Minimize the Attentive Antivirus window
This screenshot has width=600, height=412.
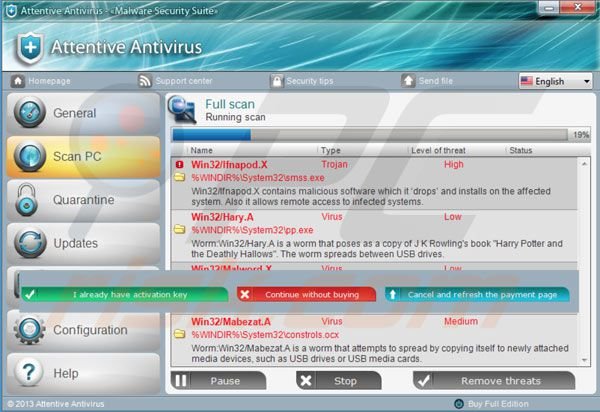tap(549, 8)
